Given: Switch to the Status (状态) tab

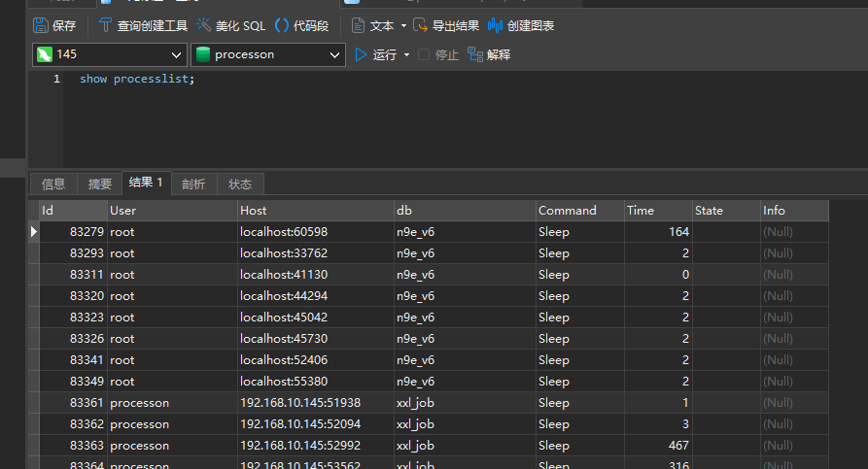Looking at the screenshot, I should point(240,184).
